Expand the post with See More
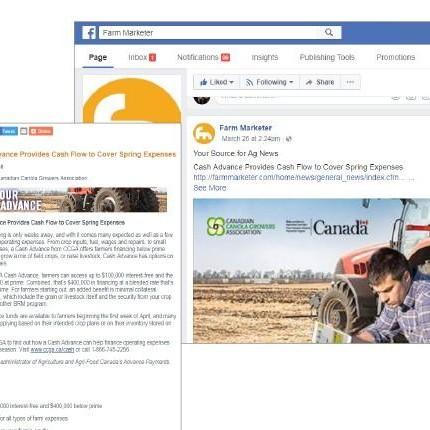This screenshot has height=430, width=430. [210, 188]
